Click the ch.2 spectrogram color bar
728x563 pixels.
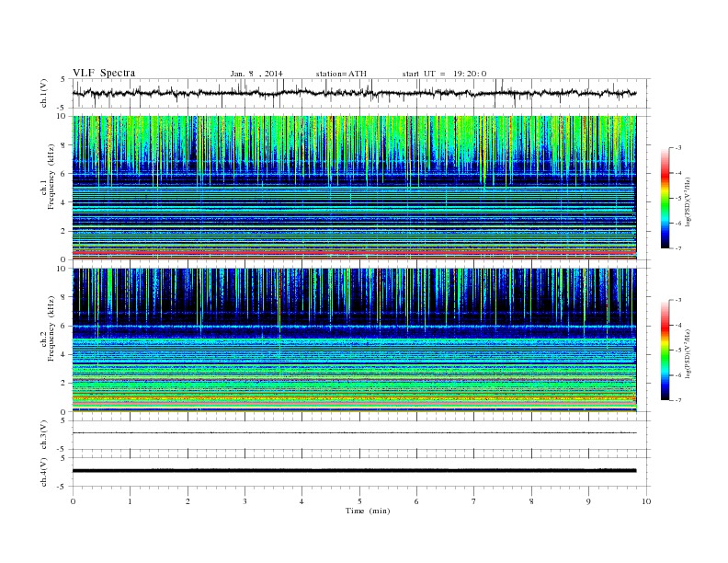click(665, 350)
